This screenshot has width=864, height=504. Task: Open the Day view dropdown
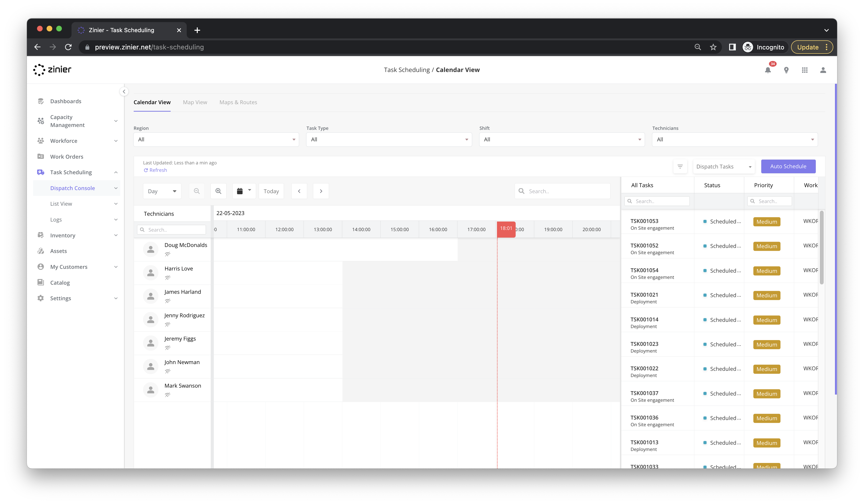click(162, 191)
